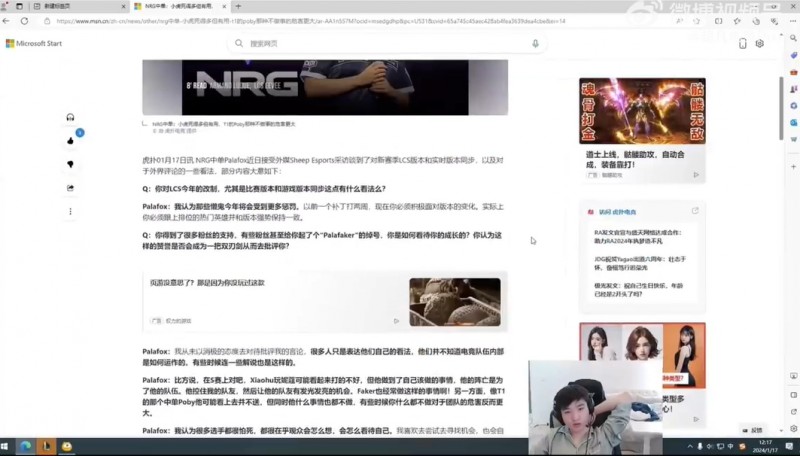Click the game ad headline text
Screen dimensions: 800x456
click(635, 160)
